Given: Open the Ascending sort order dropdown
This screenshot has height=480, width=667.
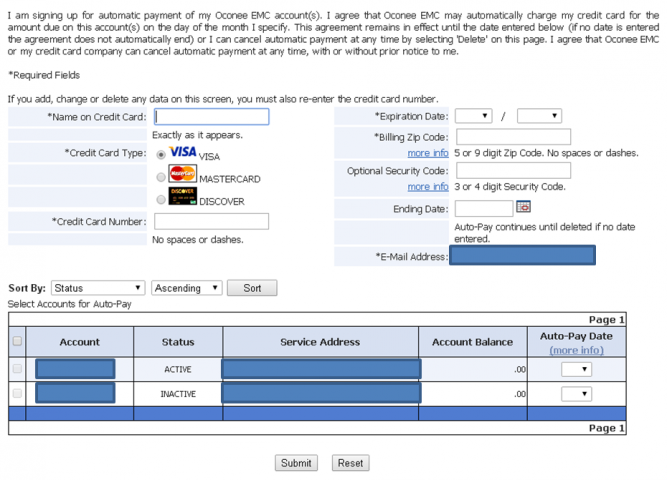Looking at the screenshot, I should (x=187, y=288).
